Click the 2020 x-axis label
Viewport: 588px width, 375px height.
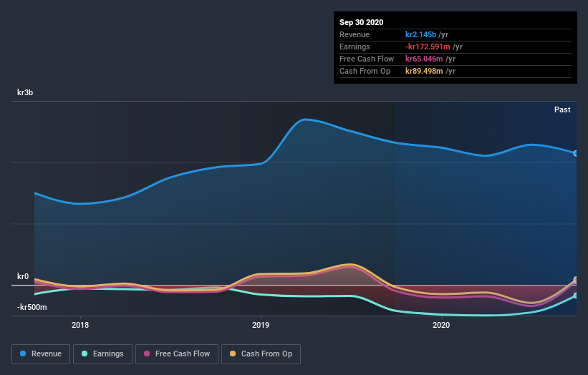coord(441,325)
